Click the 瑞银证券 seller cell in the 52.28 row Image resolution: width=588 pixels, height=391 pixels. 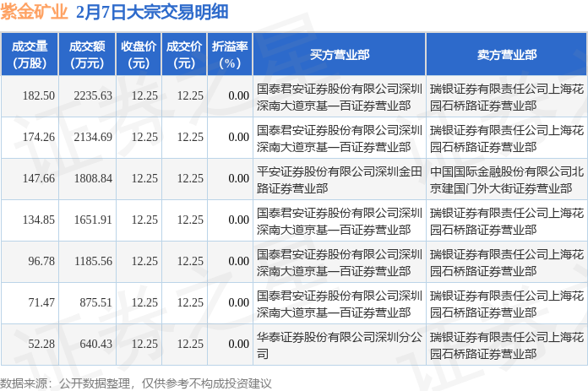(x=507, y=345)
